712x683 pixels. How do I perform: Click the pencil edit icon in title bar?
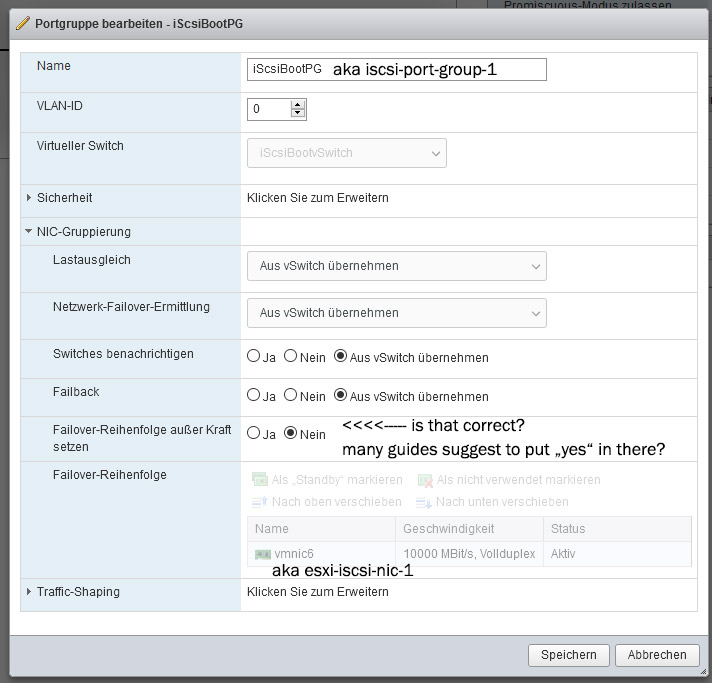(23, 23)
